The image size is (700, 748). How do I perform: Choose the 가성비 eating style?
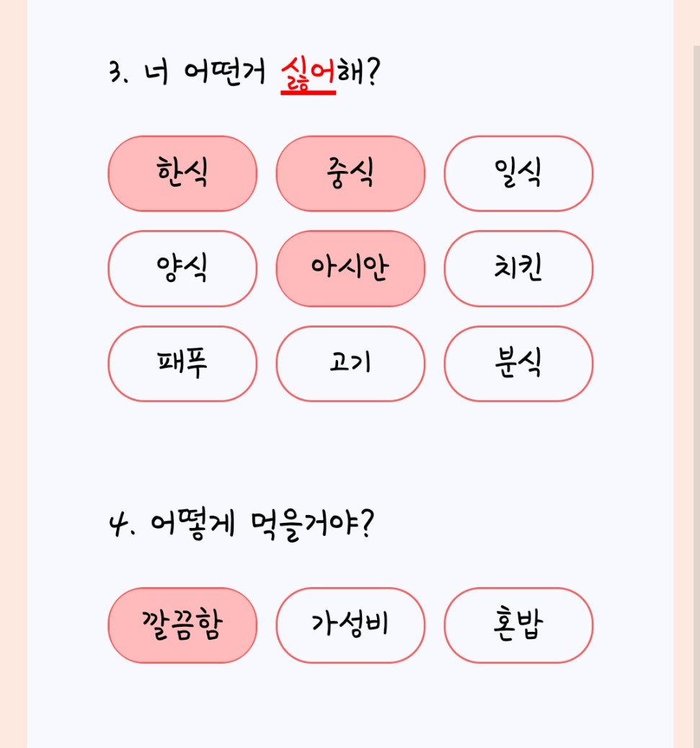click(x=350, y=625)
